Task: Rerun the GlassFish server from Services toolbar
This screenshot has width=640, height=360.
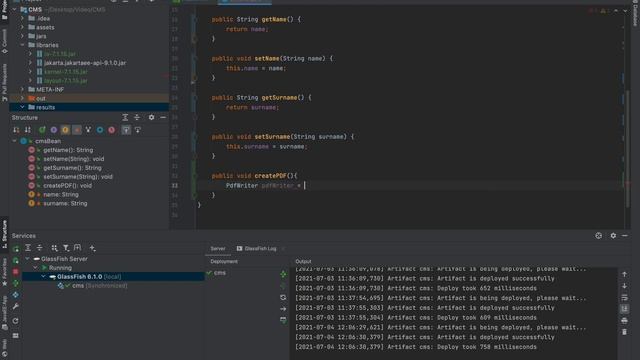Action: [16, 248]
